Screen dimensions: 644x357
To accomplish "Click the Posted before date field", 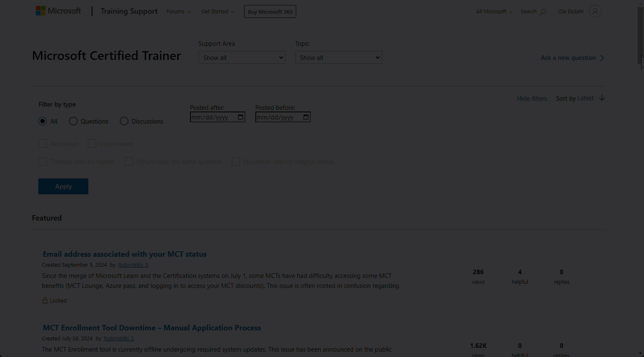I will pyautogui.click(x=283, y=117).
